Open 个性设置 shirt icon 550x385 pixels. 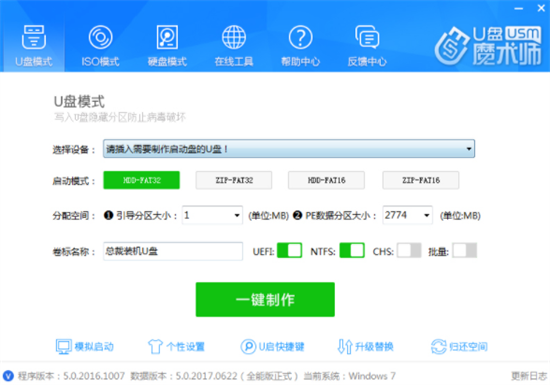[155, 346]
